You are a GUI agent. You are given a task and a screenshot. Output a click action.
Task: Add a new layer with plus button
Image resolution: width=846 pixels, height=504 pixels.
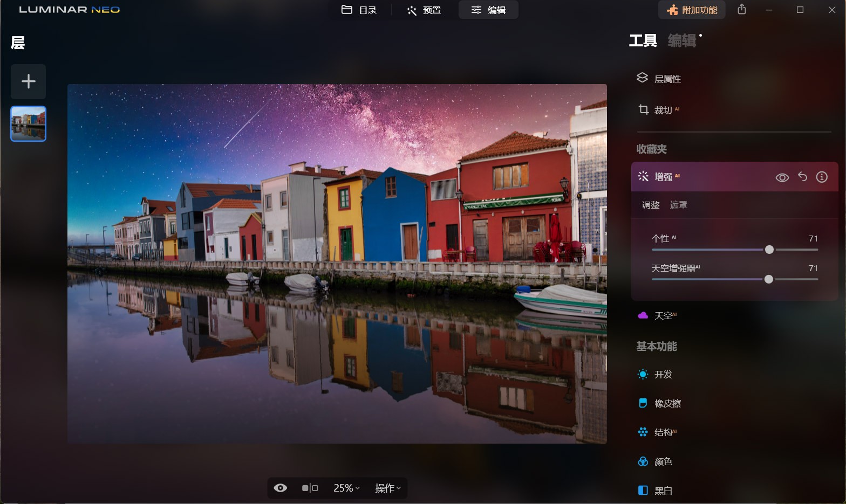pos(29,81)
